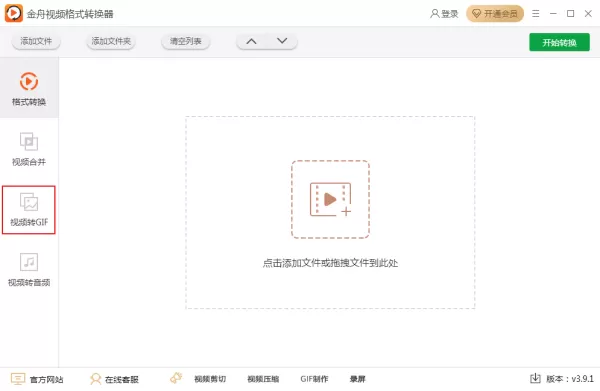Start conversion with 开始转换

coord(559,42)
